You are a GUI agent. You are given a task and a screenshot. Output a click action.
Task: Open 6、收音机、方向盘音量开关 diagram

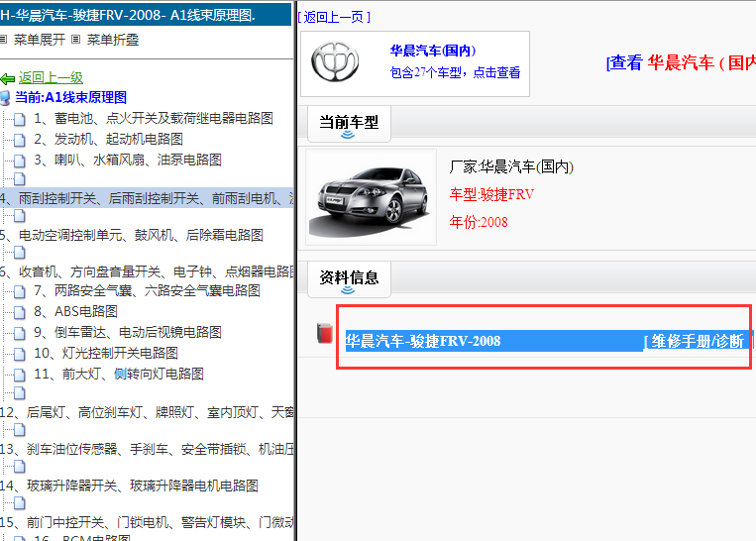pyautogui.click(x=147, y=271)
